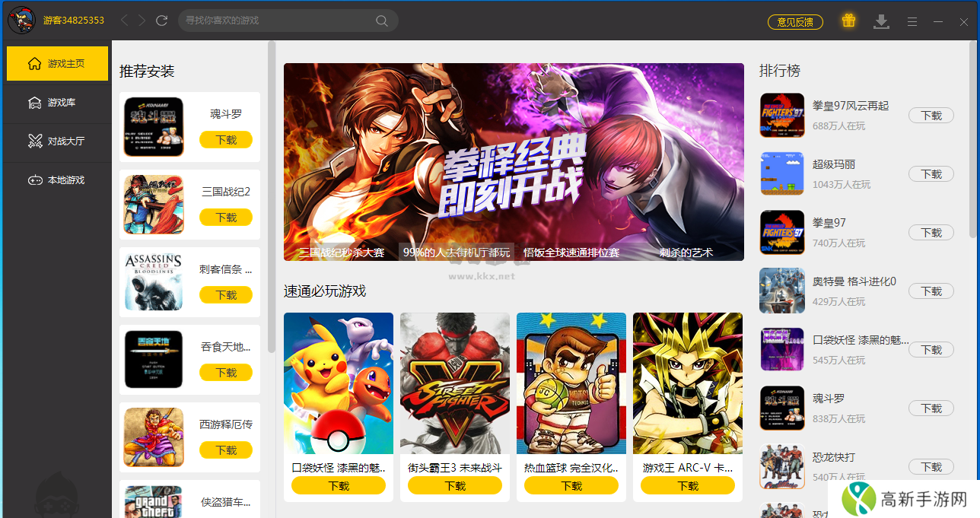This screenshot has height=518, width=980.
Task: Select 游戏主页 sidebar tab
Action: point(57,63)
